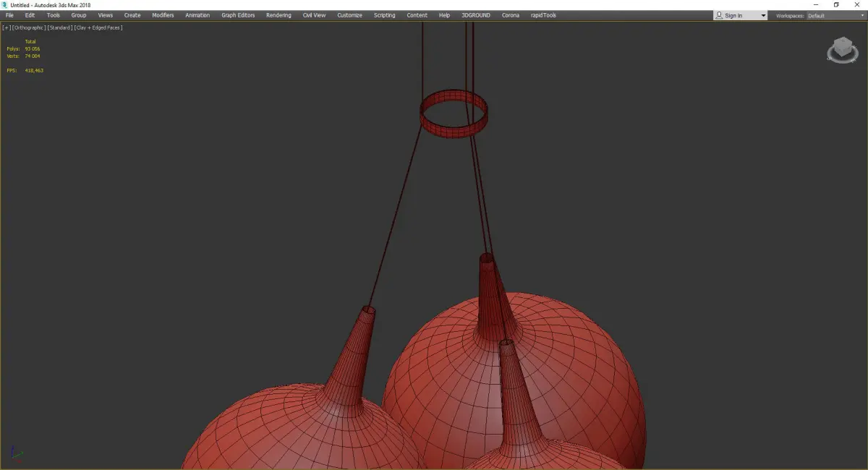
Task: Minimize the 3ds Max window
Action: [816, 5]
